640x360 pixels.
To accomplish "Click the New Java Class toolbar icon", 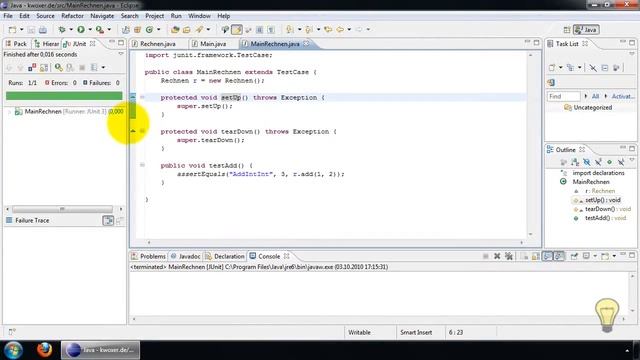I will point(149,29).
